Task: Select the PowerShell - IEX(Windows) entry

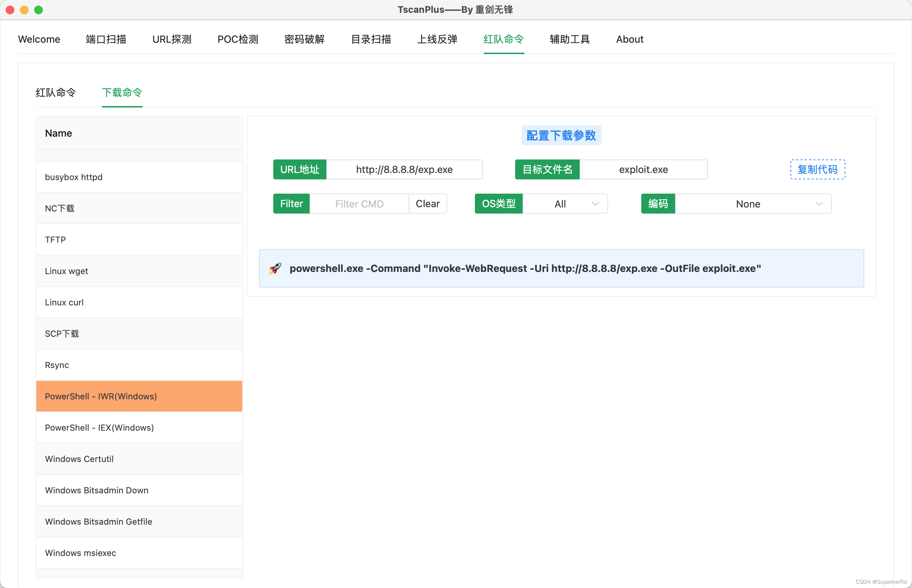Action: point(99,427)
